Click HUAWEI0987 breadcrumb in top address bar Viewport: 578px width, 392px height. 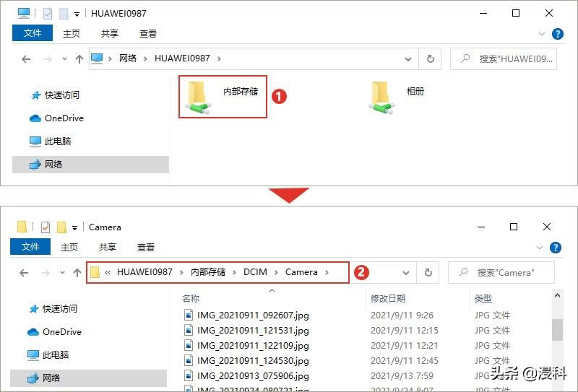tap(182, 58)
